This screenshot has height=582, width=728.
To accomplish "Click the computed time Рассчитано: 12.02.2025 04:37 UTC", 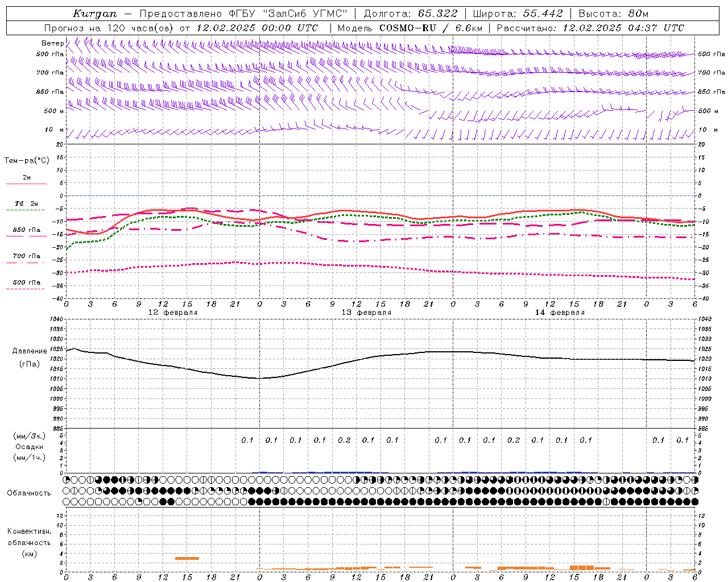I will coord(590,28).
